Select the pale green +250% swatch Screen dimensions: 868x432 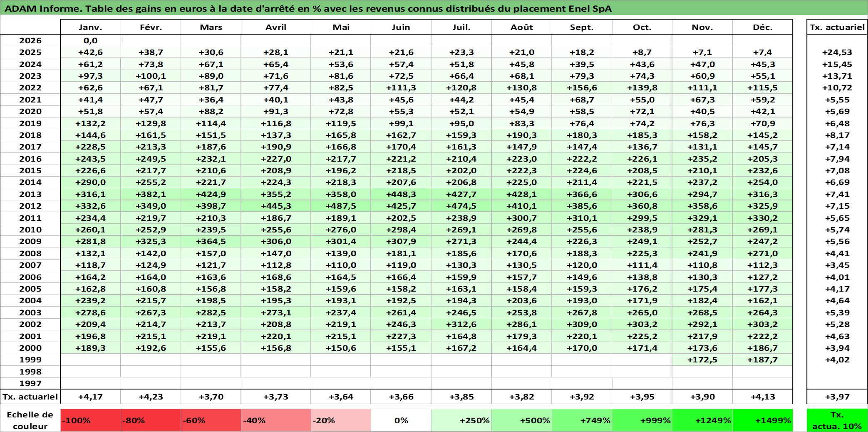coord(461,420)
